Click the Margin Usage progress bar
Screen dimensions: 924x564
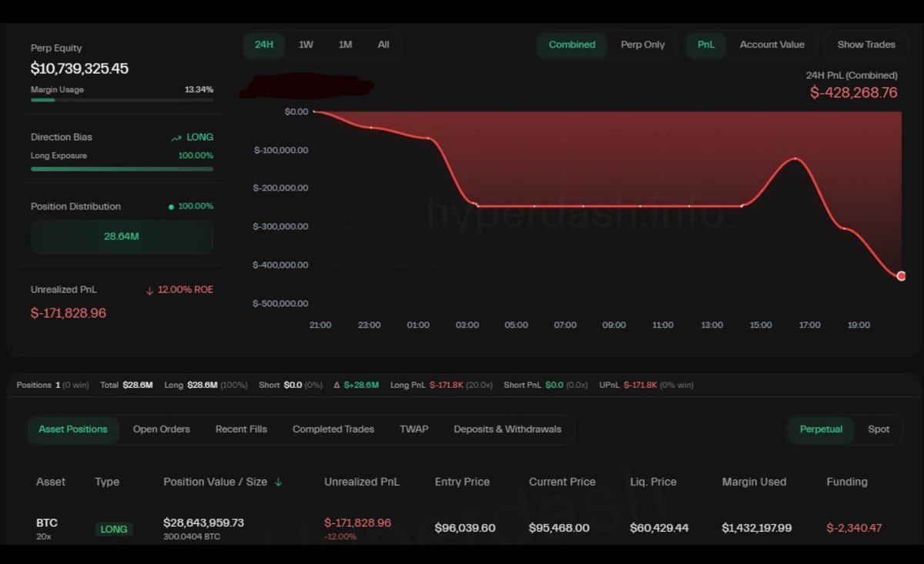click(122, 100)
